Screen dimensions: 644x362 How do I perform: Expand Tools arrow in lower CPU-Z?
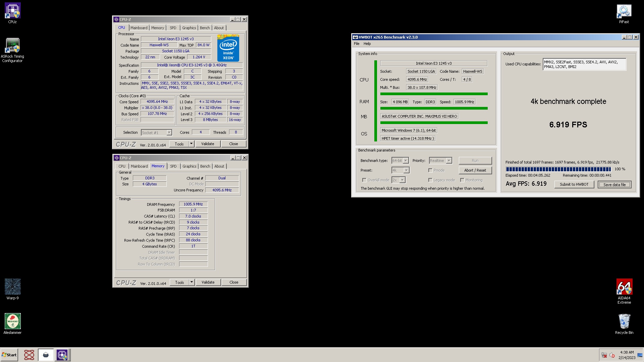coord(192,282)
